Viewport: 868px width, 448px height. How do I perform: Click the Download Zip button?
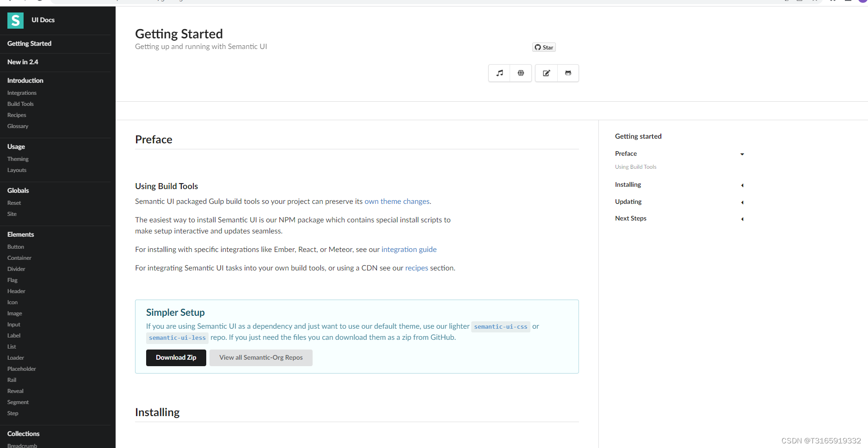[x=176, y=357]
